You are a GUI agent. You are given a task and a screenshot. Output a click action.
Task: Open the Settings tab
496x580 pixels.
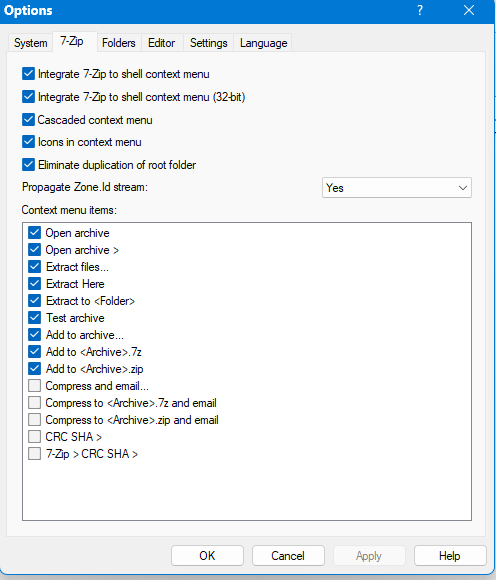pyautogui.click(x=209, y=43)
